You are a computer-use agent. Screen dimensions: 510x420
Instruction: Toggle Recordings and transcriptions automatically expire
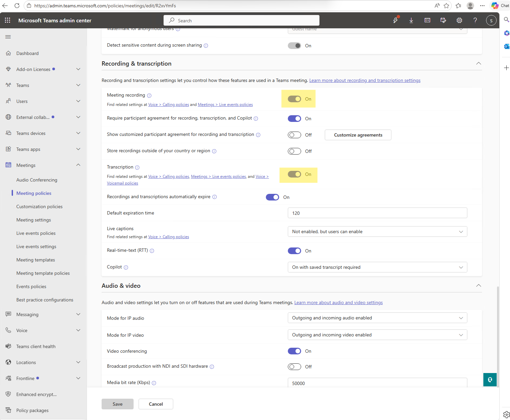click(x=272, y=197)
